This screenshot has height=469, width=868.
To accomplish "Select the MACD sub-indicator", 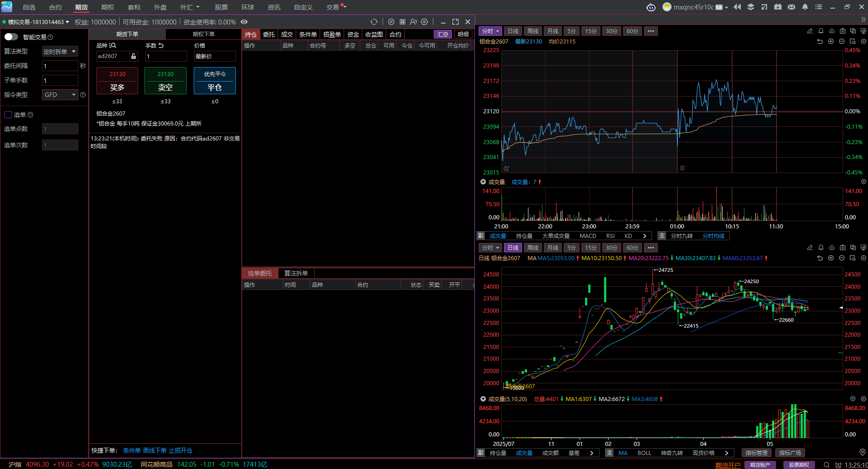I will [588, 236].
